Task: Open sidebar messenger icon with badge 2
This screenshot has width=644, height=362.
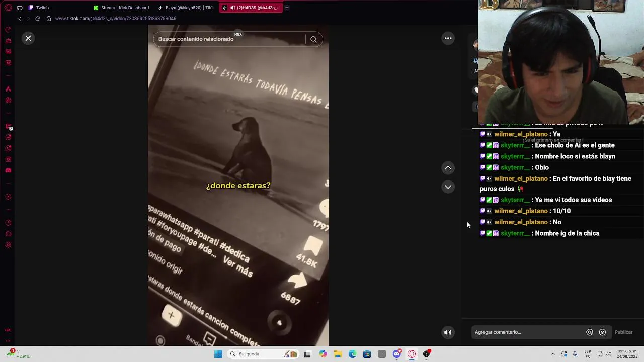Action: tap(8, 126)
